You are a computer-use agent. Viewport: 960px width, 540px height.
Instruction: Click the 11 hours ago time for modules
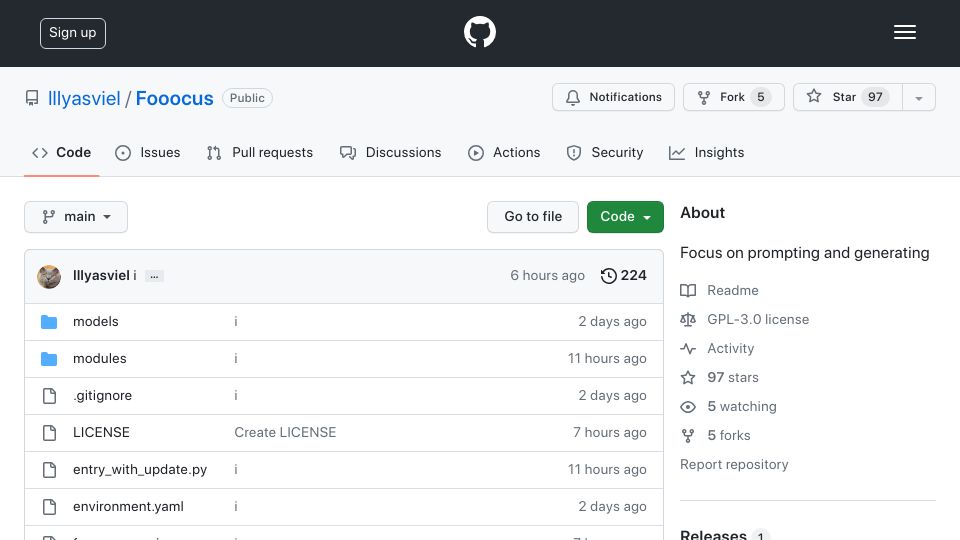607,358
